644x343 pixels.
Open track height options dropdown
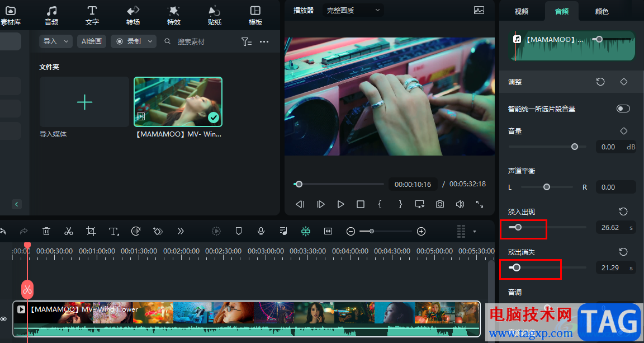click(x=475, y=232)
